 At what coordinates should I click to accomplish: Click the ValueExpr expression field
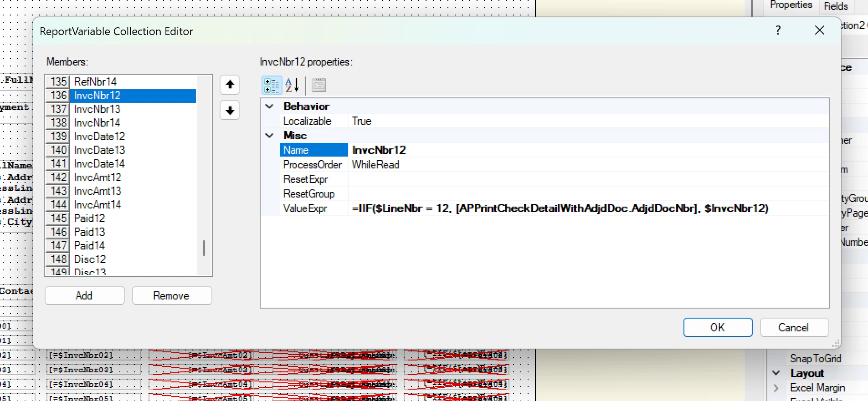click(588, 208)
